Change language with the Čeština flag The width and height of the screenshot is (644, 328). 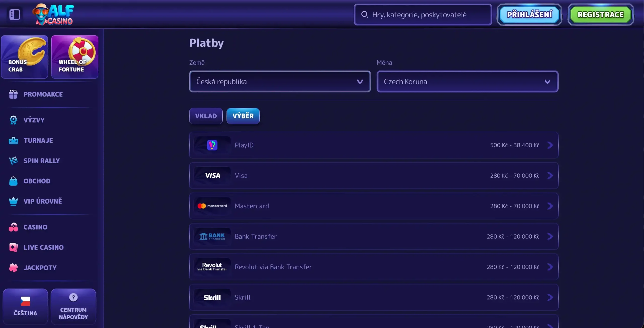pos(25,306)
